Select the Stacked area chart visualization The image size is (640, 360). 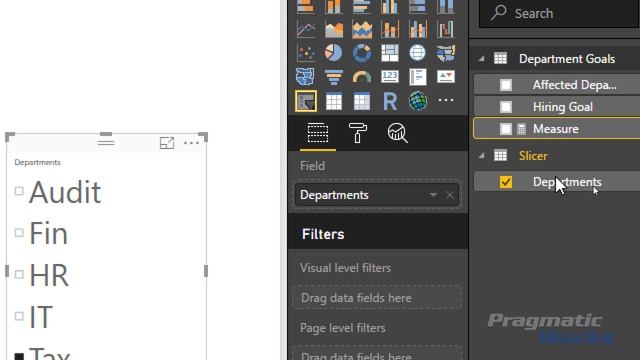coord(362,29)
